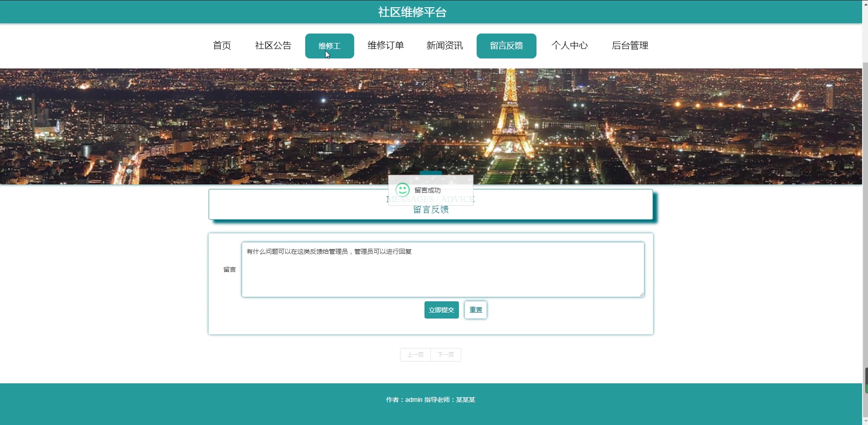Image resolution: width=868 pixels, height=425 pixels.
Task: Click the 下一页 pagination button
Action: click(445, 355)
